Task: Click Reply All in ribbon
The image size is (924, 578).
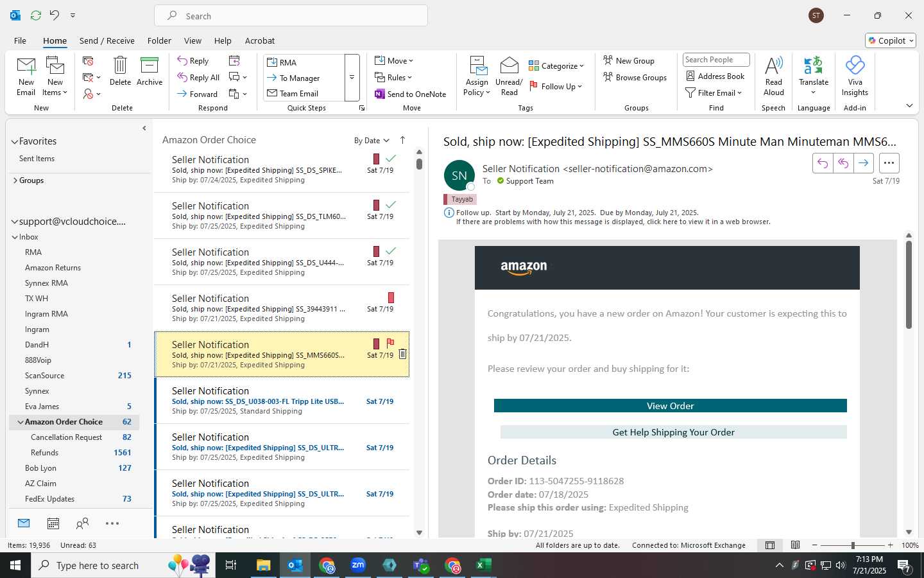Action: pos(198,77)
